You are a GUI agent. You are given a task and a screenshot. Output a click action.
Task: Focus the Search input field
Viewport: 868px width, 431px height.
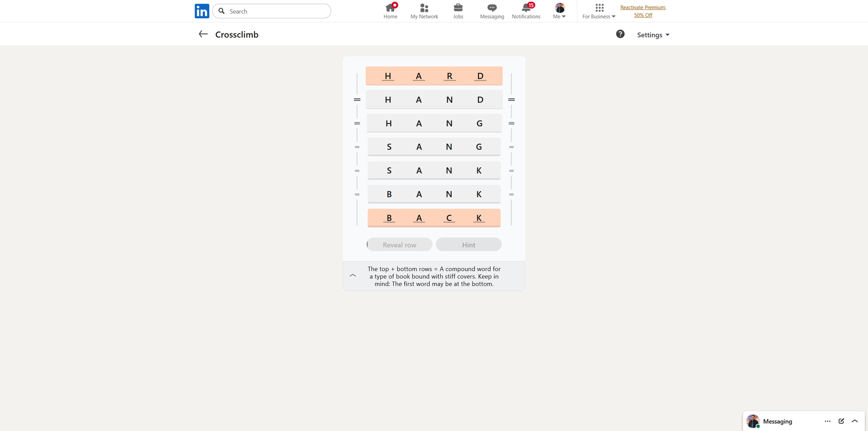272,11
